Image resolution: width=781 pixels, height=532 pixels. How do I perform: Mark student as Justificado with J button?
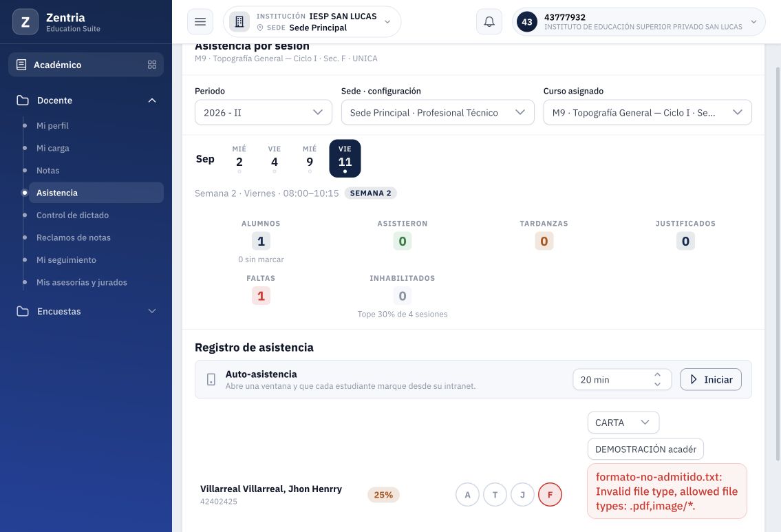[x=522, y=495]
